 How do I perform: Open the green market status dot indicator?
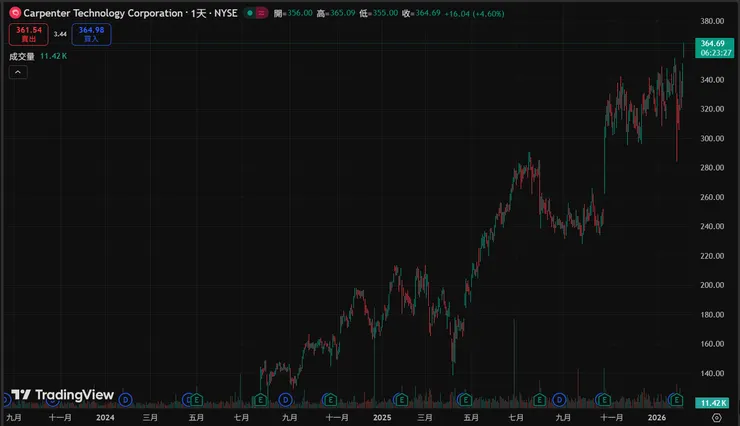click(250, 13)
